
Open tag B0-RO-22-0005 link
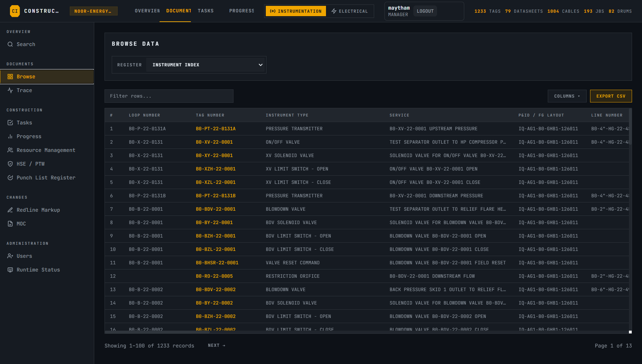tap(214, 276)
